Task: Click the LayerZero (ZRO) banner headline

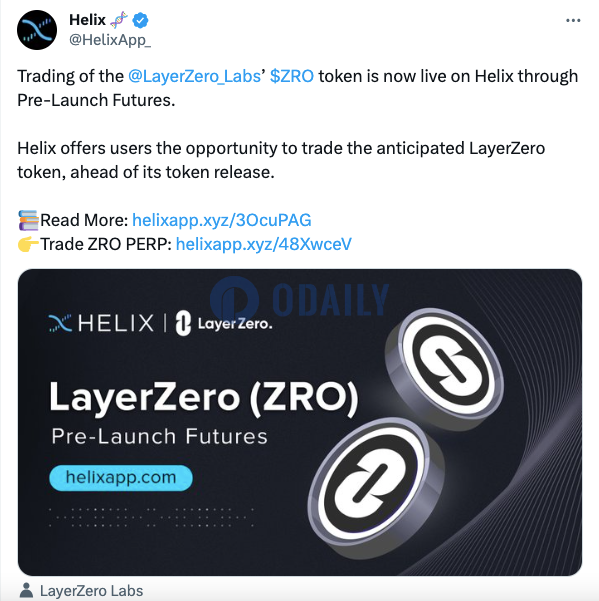Action: click(204, 398)
